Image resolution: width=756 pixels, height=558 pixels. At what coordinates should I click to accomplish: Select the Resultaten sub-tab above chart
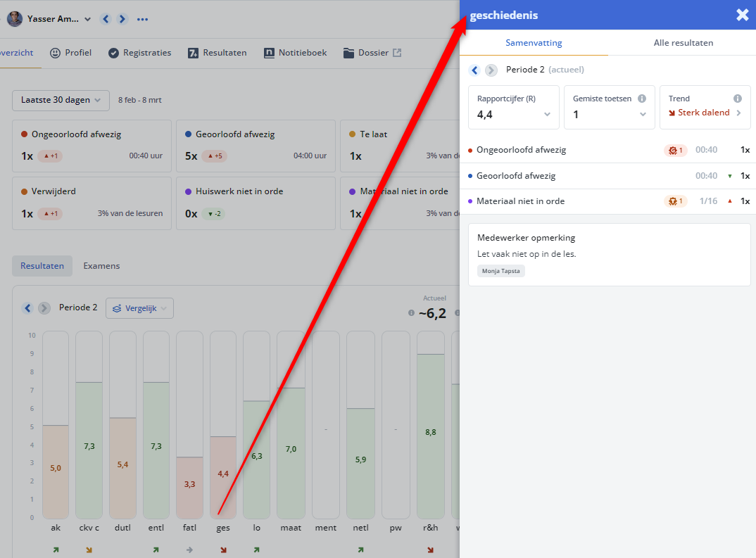(x=42, y=266)
